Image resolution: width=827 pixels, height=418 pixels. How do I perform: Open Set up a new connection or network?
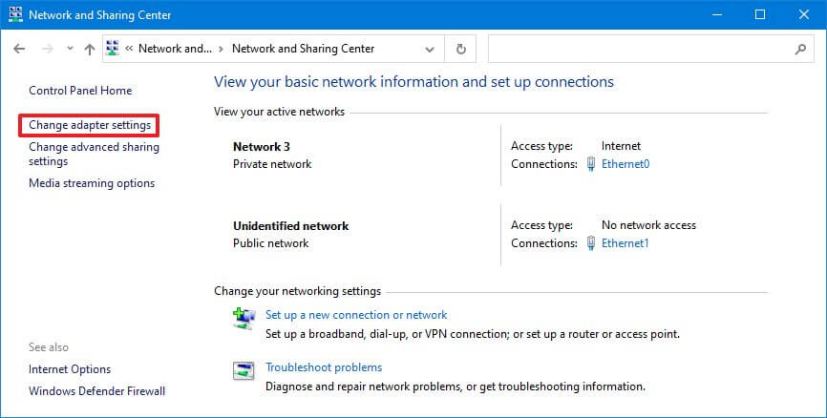[356, 315]
